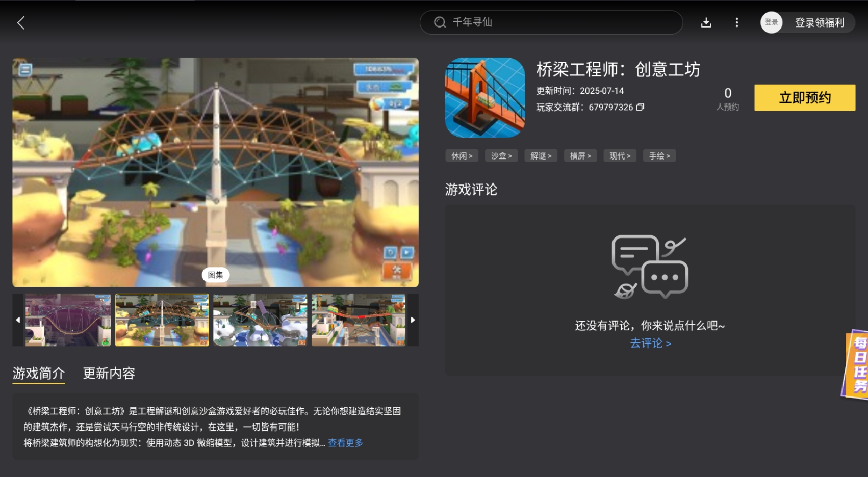Select the purple bridge thumbnail
The image size is (868, 477).
point(68,320)
